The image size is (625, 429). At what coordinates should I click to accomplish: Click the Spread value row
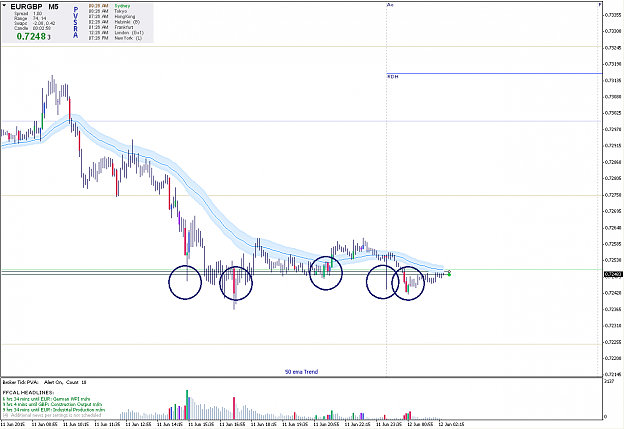click(x=28, y=14)
